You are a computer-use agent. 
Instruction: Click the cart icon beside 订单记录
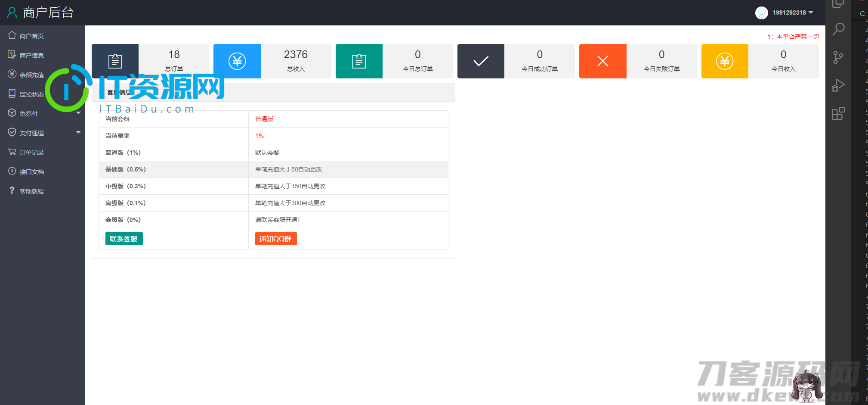[x=12, y=152]
